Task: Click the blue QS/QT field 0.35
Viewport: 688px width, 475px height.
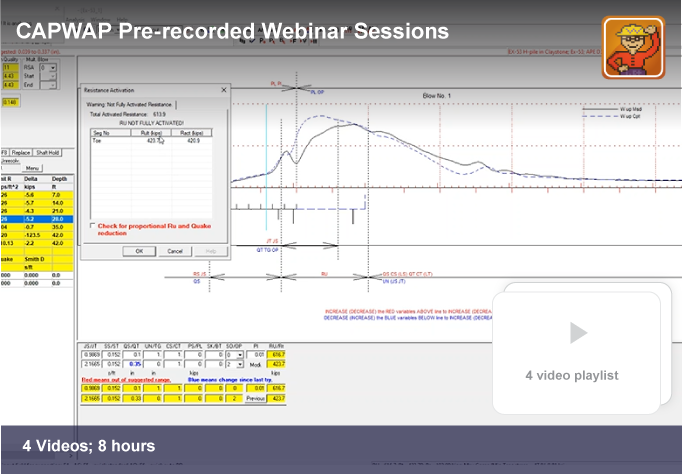Action: point(132,364)
